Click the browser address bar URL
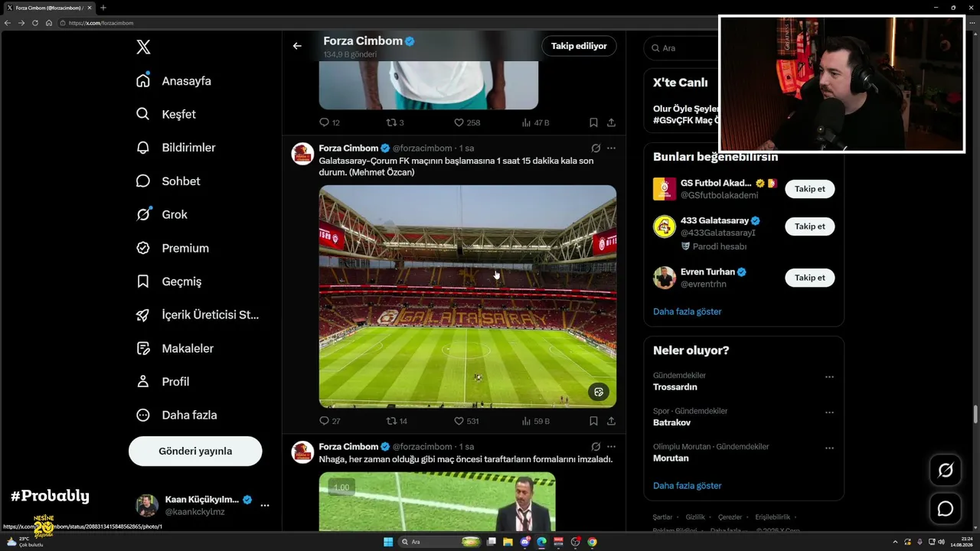Viewport: 980px width, 551px height. pyautogui.click(x=101, y=23)
